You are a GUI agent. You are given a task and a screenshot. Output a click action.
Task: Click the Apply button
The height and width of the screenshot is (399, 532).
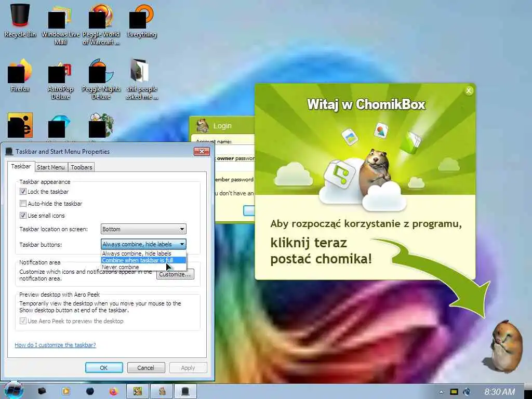click(x=188, y=368)
